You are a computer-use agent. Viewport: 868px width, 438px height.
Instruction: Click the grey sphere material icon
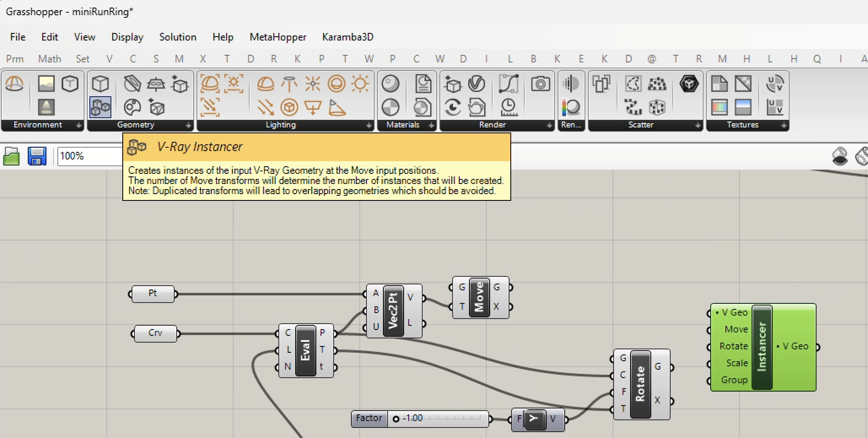tap(390, 84)
